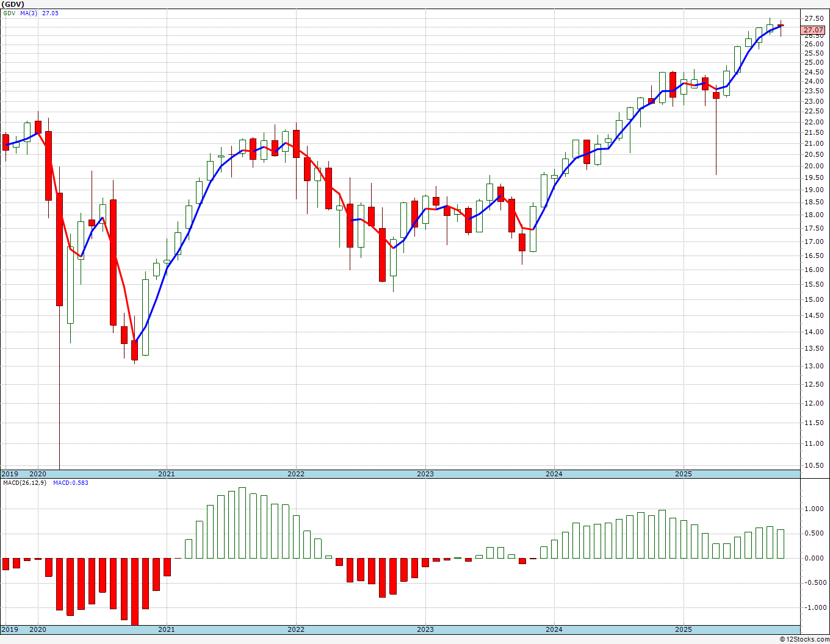Click the 20.00 price axis label
This screenshot has width=830, height=644.
click(x=814, y=166)
